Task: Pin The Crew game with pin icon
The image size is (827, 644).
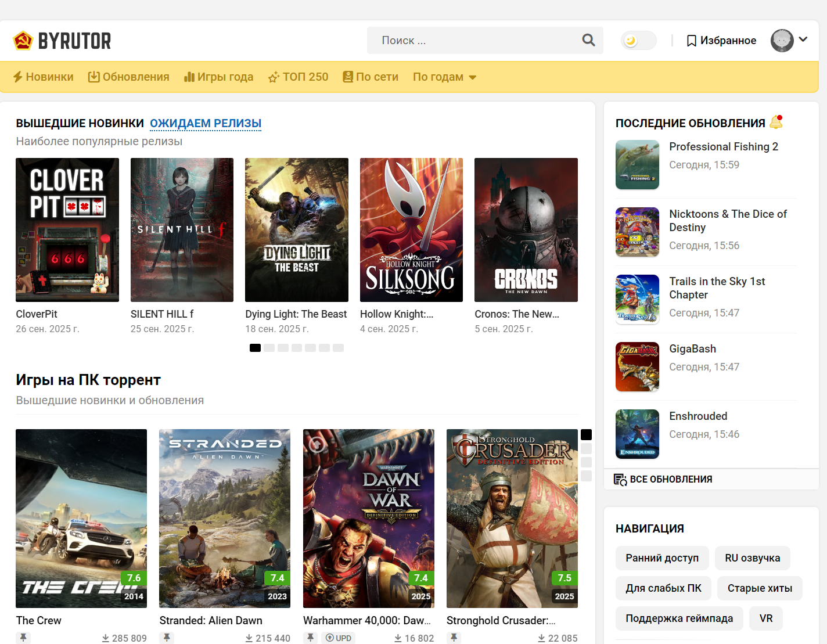Action: click(23, 638)
